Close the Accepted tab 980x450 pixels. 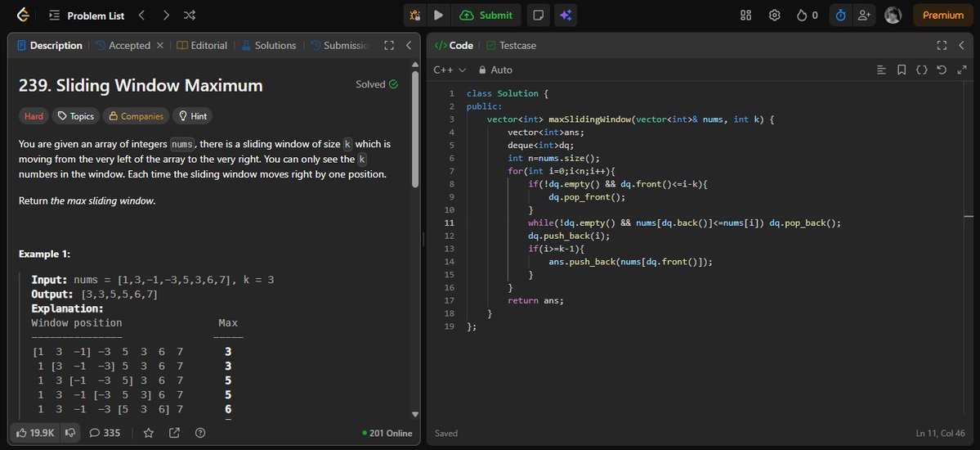point(160,46)
